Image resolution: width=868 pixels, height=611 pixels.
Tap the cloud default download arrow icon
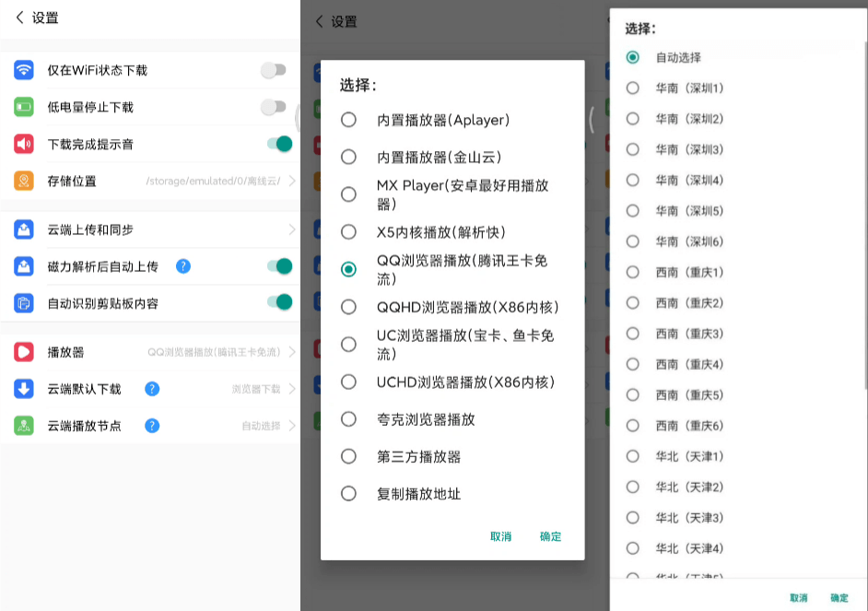point(24,389)
